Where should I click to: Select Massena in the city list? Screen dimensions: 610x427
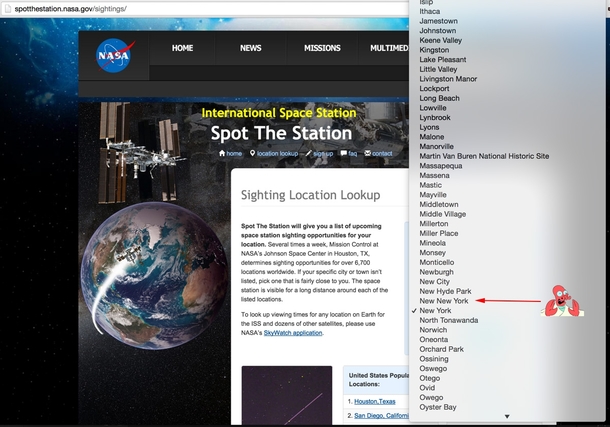click(435, 175)
